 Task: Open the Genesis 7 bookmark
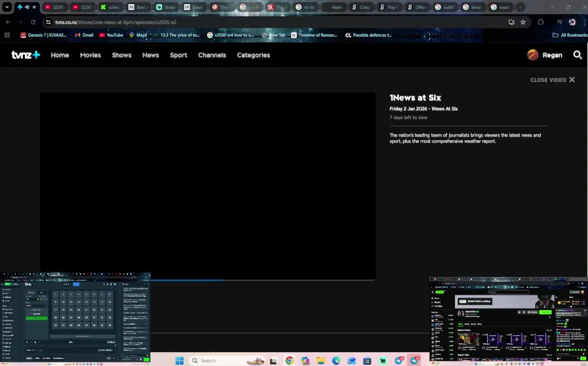pos(44,35)
